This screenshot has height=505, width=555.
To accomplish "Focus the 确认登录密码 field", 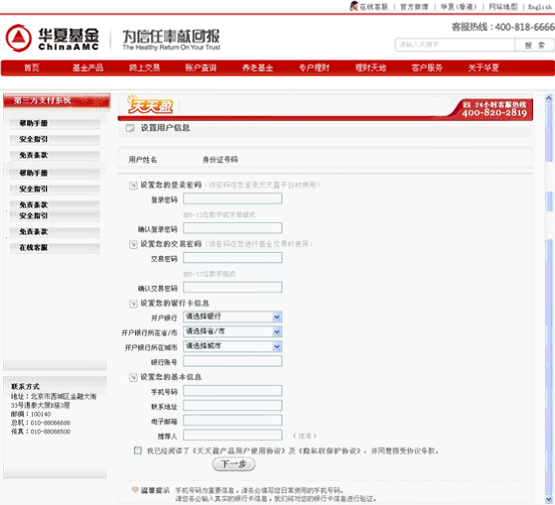I will 233,228.
